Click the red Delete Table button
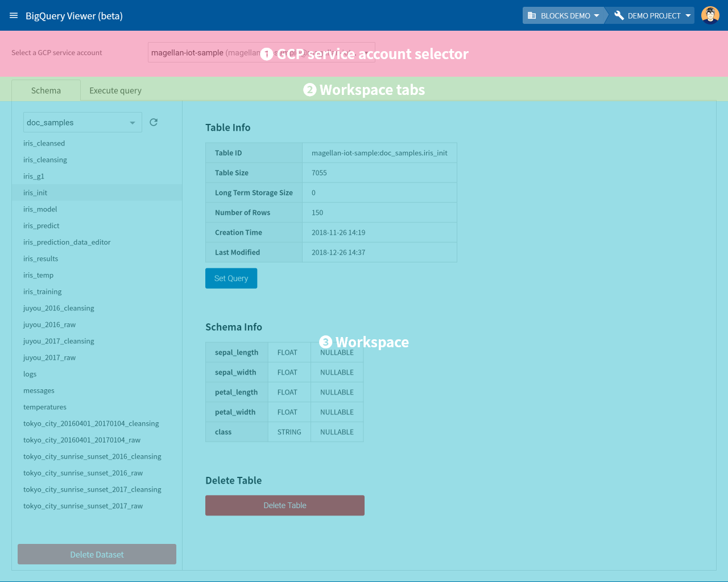This screenshot has height=582, width=728. coord(285,505)
